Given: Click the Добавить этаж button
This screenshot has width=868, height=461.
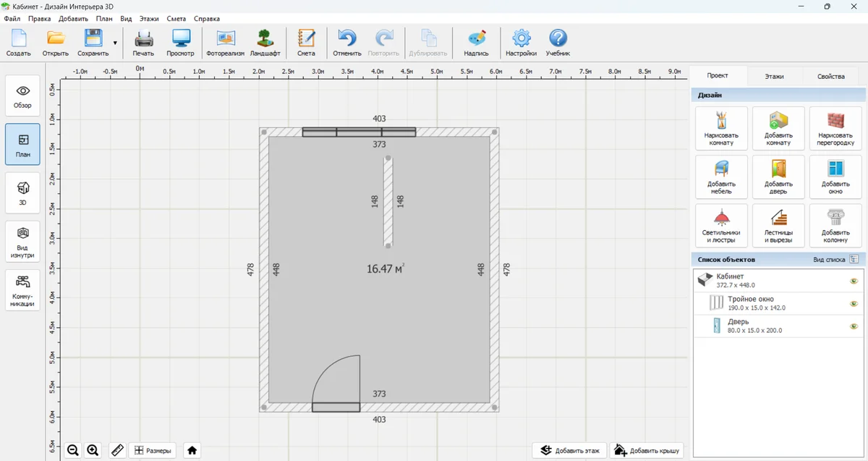Looking at the screenshot, I should pos(570,450).
